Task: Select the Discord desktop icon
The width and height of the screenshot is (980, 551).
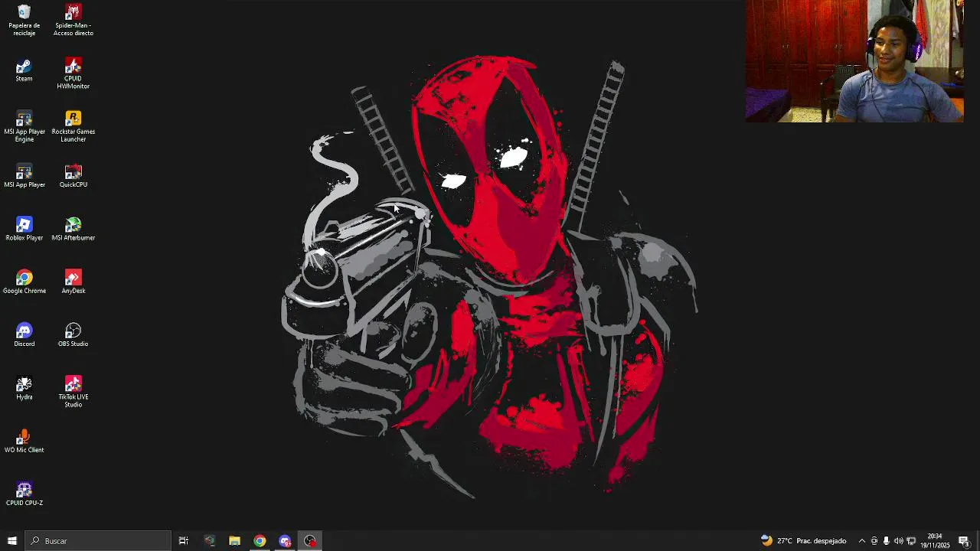Action: click(x=24, y=334)
